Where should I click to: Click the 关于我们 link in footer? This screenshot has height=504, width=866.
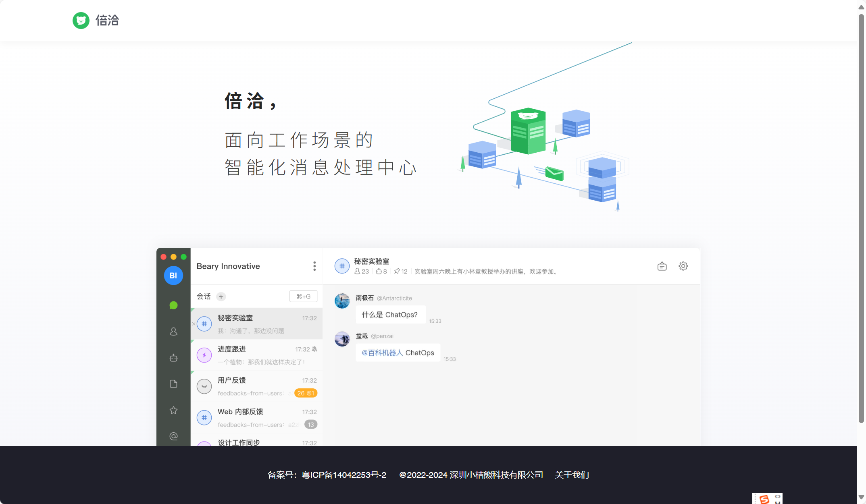pos(572,475)
